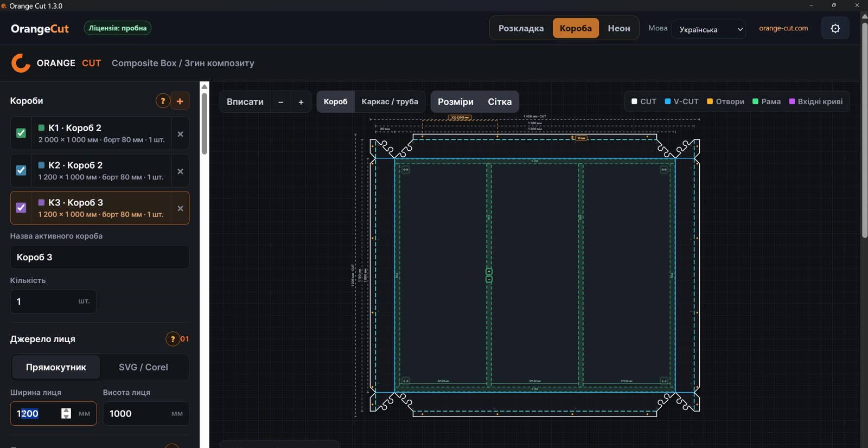Image resolution: width=868 pixels, height=448 pixels.
Task: Click the Вхідні криві legend color swatch
Action: click(792, 101)
